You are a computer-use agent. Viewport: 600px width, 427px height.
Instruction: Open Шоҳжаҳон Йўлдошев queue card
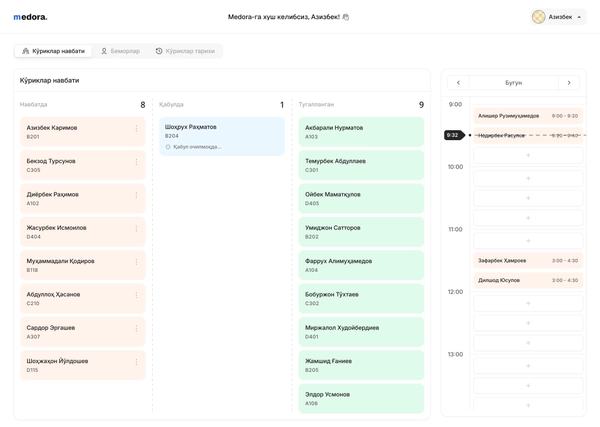pos(83,365)
